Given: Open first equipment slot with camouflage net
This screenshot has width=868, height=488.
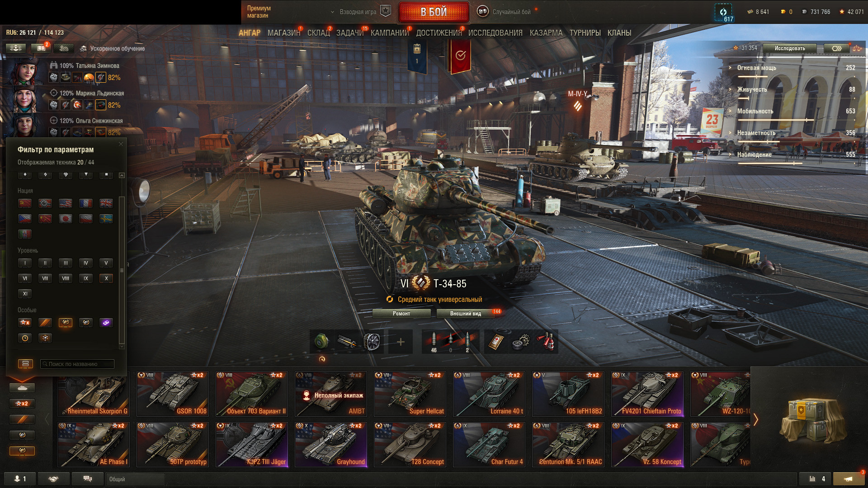Looking at the screenshot, I should click(321, 342).
